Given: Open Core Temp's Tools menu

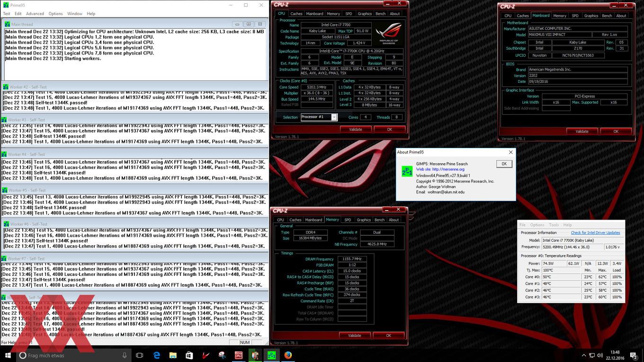Looking at the screenshot, I should click(x=554, y=225).
